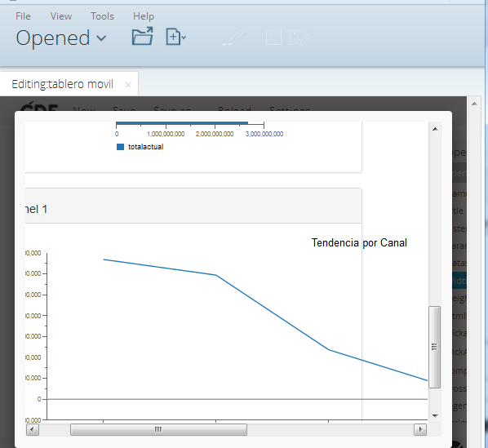Screen dimensions: 488x448
Task: Click the horizontal scrollbar thumb
Action: (x=158, y=430)
